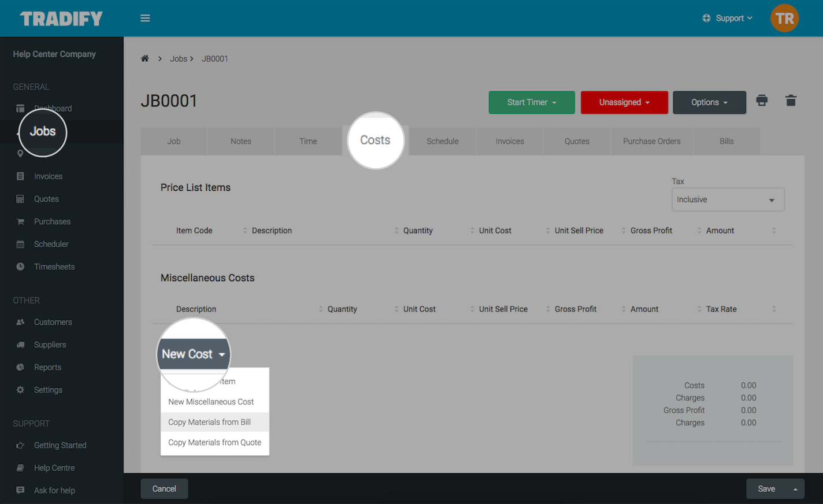Viewport: 823px width, 504px height.
Task: Sort Price List by Quantity column
Action: pos(418,231)
